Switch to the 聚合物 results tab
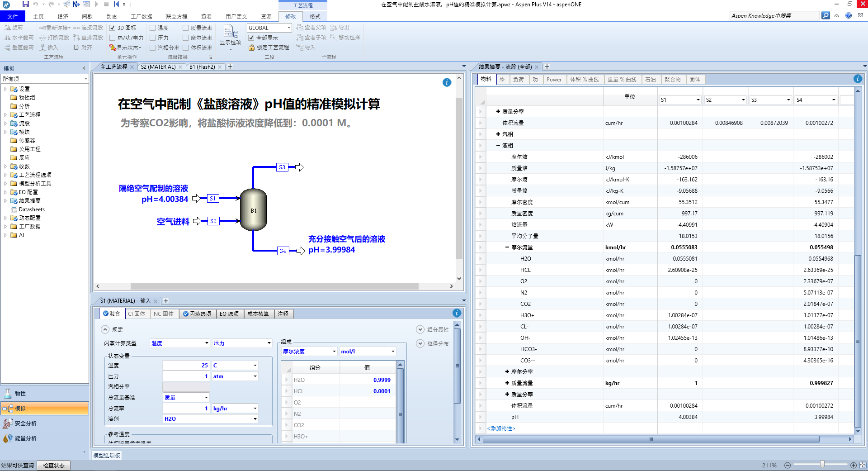Screen dimensions: 868x471 [673, 79]
